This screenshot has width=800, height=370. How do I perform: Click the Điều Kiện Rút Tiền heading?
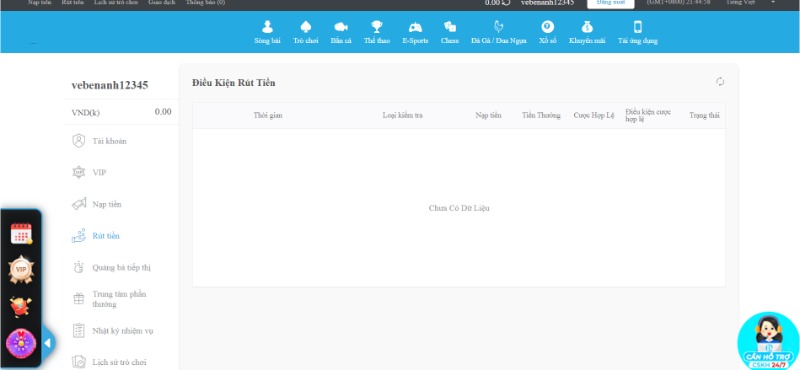[234, 83]
